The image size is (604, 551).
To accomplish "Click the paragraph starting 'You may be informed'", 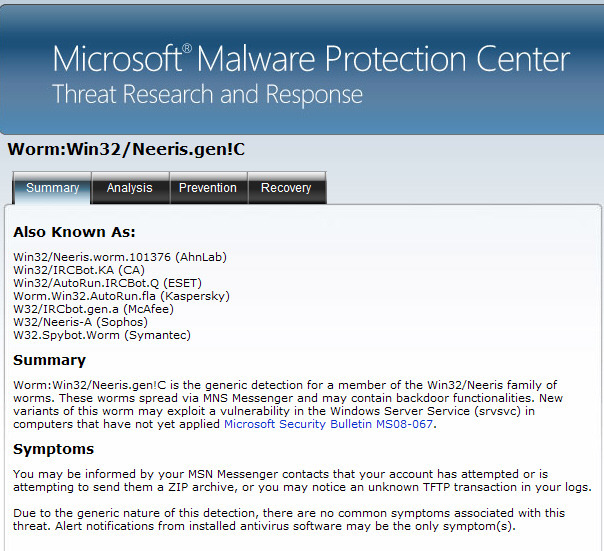I will point(302,480).
